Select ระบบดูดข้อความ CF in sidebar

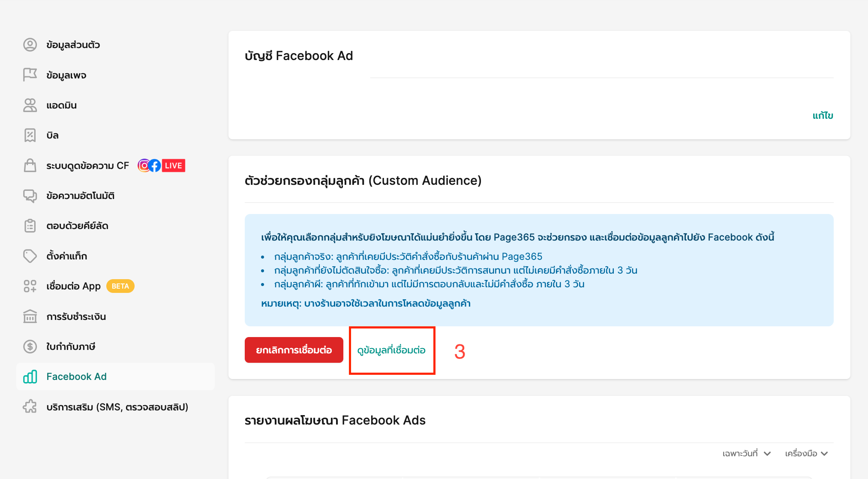pos(87,166)
